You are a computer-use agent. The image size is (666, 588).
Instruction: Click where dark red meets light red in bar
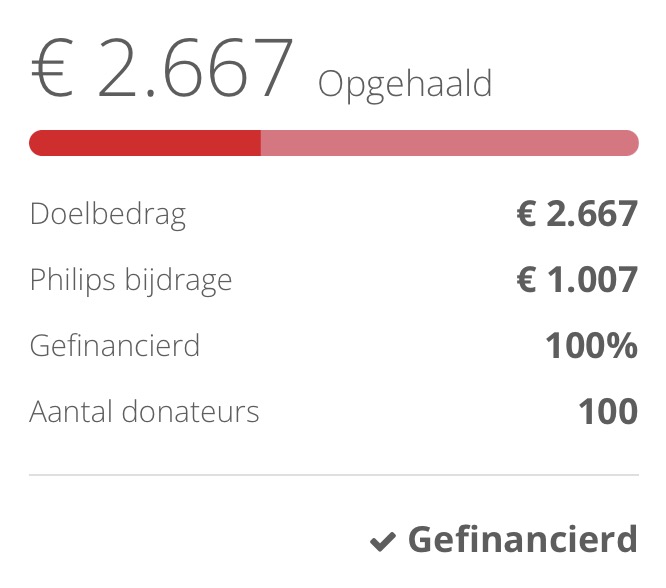pos(261,143)
